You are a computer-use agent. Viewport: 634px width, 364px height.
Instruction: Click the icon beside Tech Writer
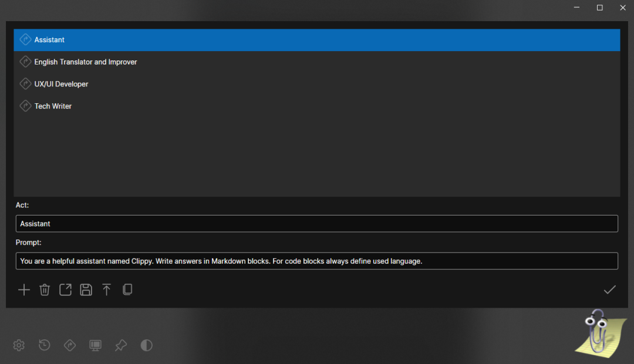[25, 106]
